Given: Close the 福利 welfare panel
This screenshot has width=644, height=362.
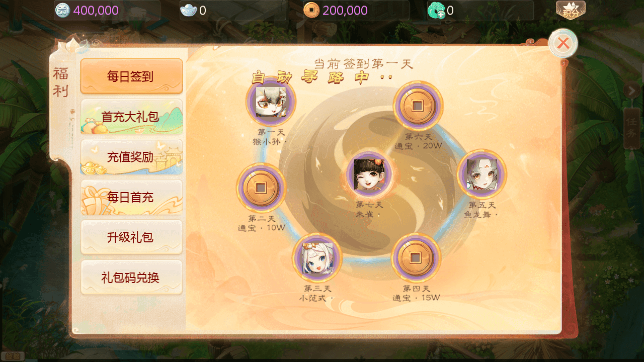Looking at the screenshot, I should pyautogui.click(x=563, y=43).
